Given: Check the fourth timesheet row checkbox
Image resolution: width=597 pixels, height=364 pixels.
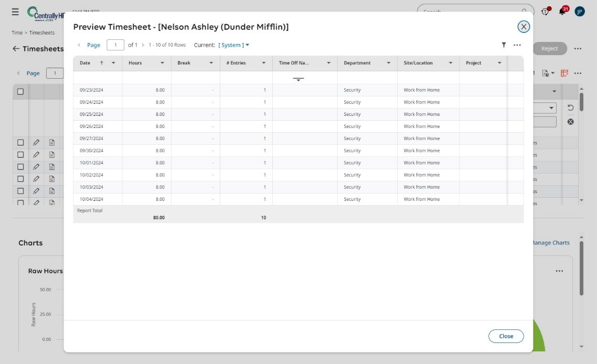Looking at the screenshot, I should tap(20, 179).
